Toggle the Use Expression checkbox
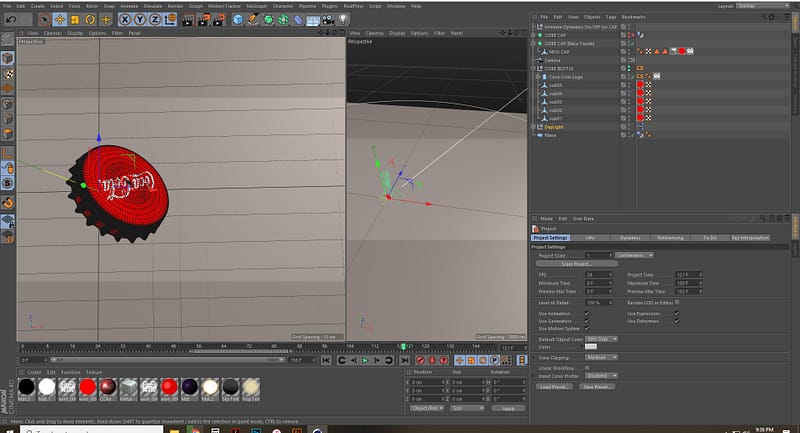The height and width of the screenshot is (433, 800). click(x=677, y=314)
